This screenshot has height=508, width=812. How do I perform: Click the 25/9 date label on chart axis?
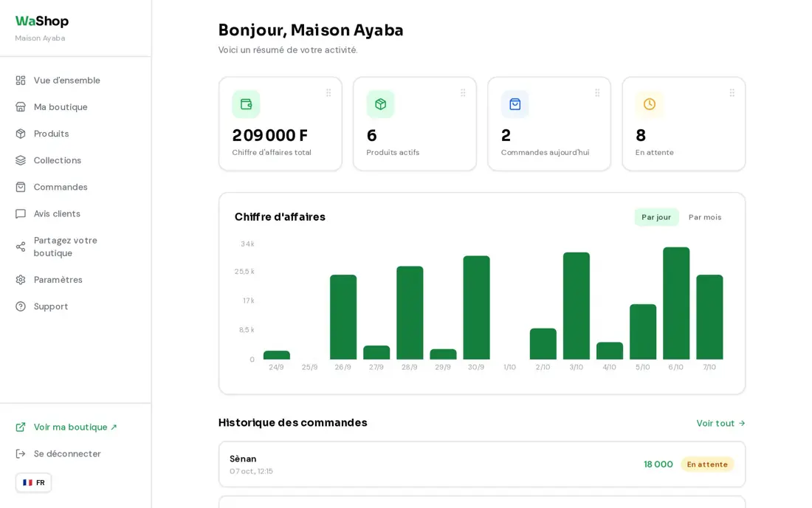(x=310, y=367)
